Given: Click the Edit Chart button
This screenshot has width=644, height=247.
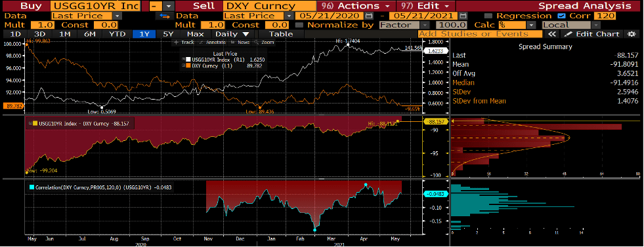Looking at the screenshot, I should point(592,34).
